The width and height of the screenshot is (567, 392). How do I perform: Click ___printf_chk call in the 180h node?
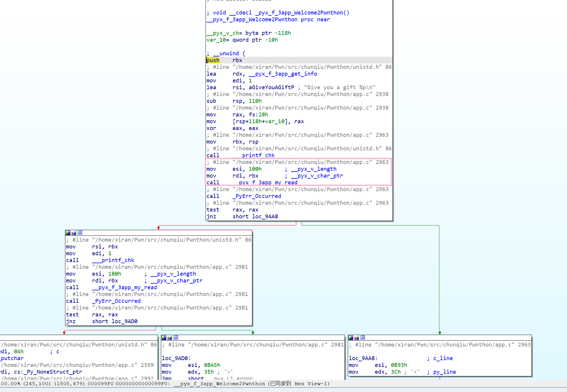[113, 260]
